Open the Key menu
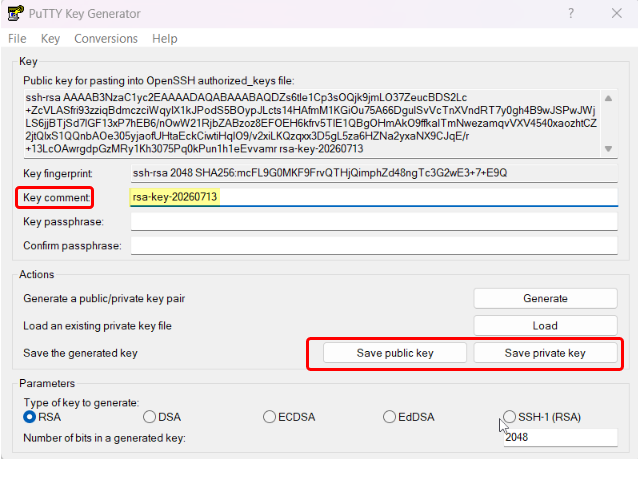The height and width of the screenshot is (477, 638). 50,39
